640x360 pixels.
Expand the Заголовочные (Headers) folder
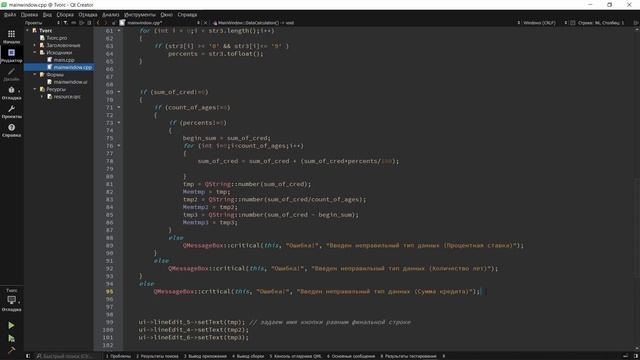(35, 45)
